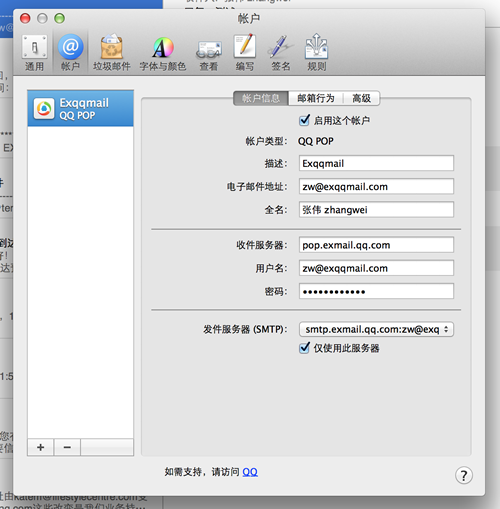Image resolution: width=500 pixels, height=509 pixels.
Task: Open the 发件服务器 (SMTP) dropdown
Action: click(x=376, y=329)
